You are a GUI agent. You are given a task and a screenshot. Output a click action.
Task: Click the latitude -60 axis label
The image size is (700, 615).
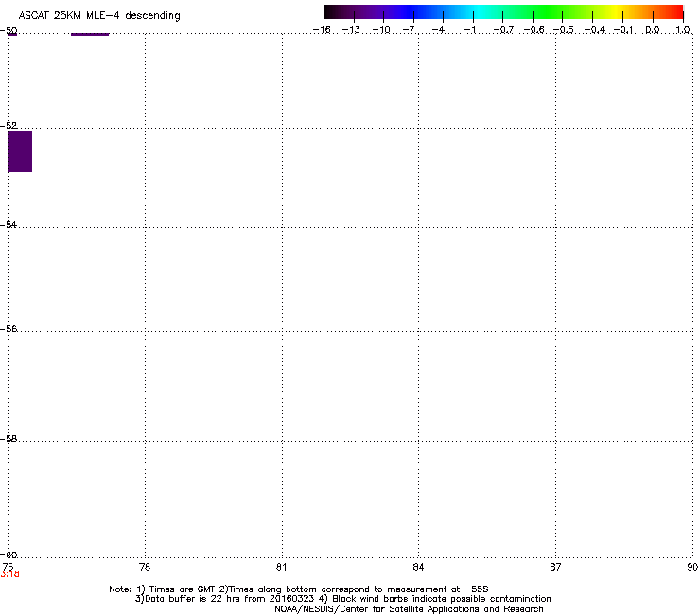tap(9, 554)
